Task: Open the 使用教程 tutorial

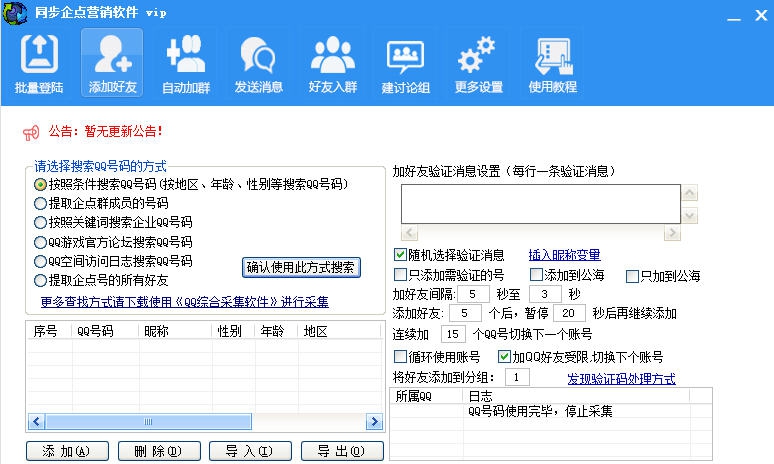Action: (x=552, y=63)
